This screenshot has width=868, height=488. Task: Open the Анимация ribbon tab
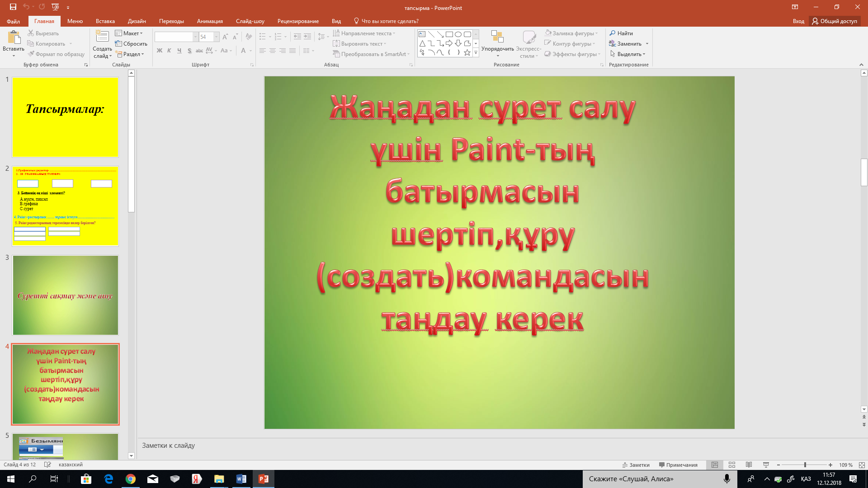[x=210, y=21]
